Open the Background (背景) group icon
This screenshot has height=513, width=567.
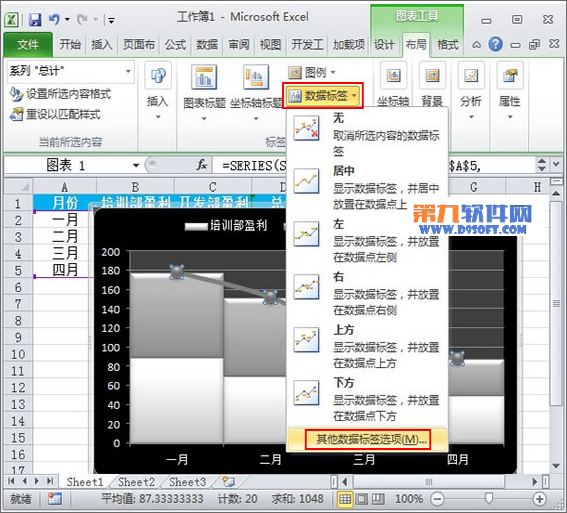(x=432, y=75)
